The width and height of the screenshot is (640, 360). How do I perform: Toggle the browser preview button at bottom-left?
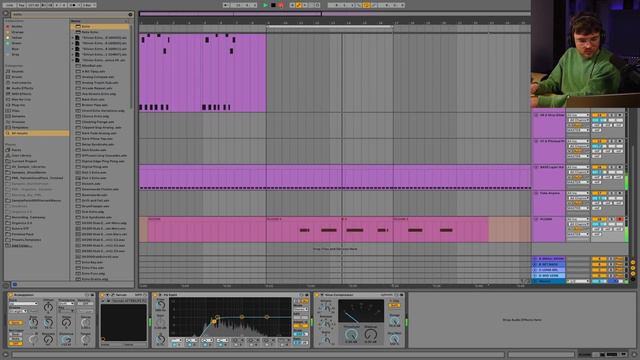[15, 284]
